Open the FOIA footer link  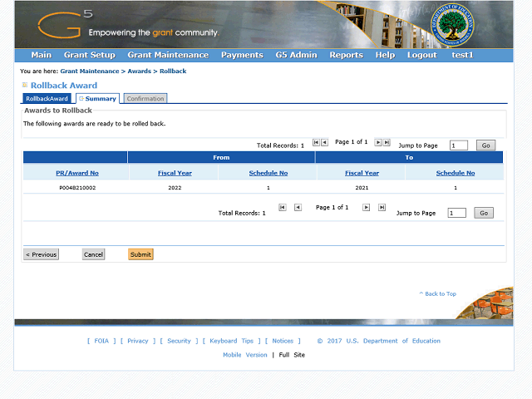click(101, 341)
